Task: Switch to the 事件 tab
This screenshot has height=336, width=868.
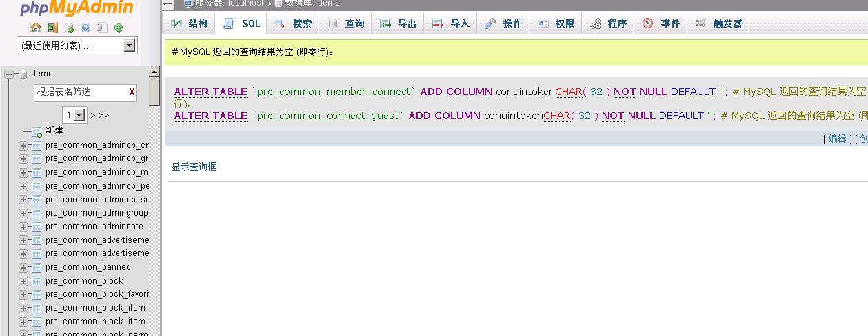Action: [661, 23]
